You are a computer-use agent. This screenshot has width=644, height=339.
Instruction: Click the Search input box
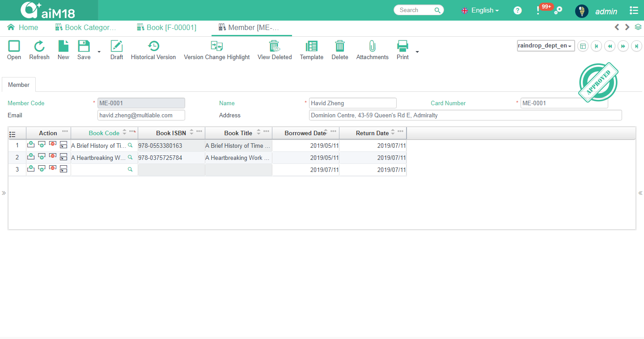(414, 10)
